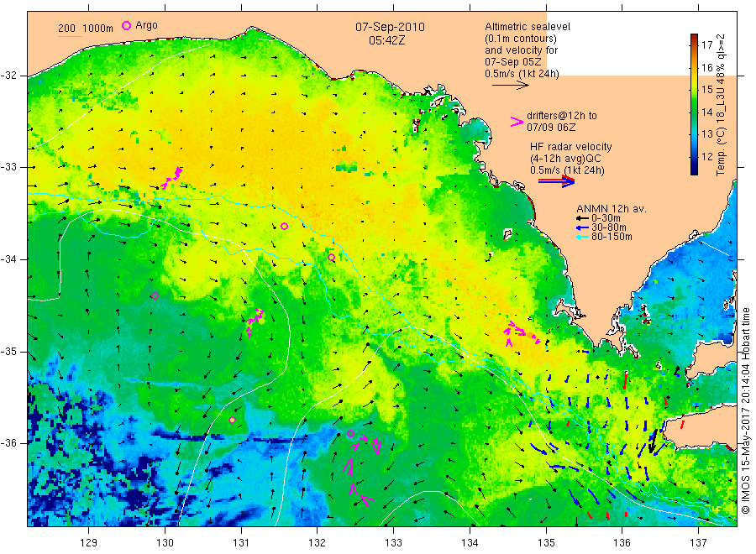Click the 129 longitude axis label
This screenshot has height=554, width=756.
coord(89,543)
